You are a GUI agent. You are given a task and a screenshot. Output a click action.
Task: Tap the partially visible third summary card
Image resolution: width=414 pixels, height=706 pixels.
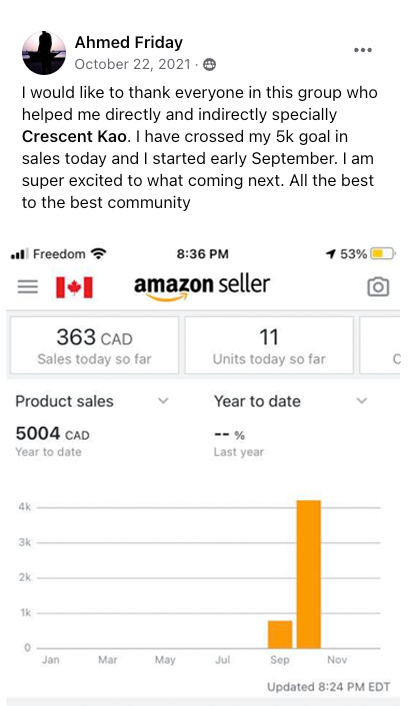[380, 345]
